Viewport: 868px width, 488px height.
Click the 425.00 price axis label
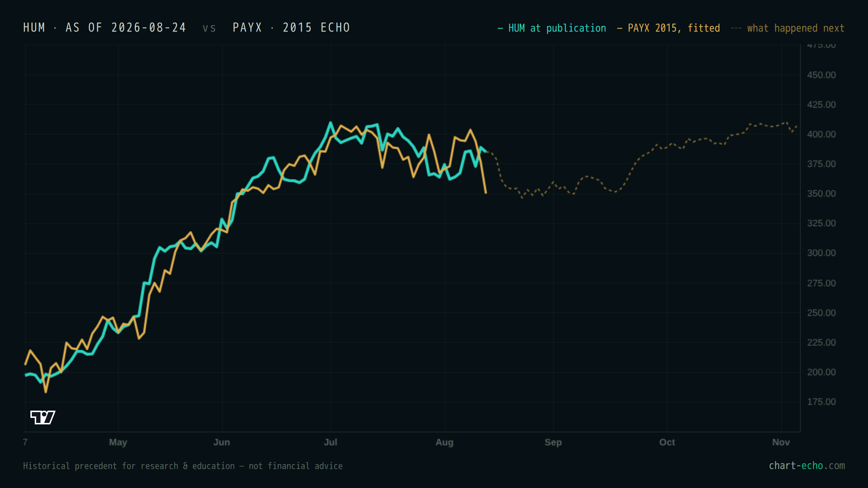click(821, 104)
